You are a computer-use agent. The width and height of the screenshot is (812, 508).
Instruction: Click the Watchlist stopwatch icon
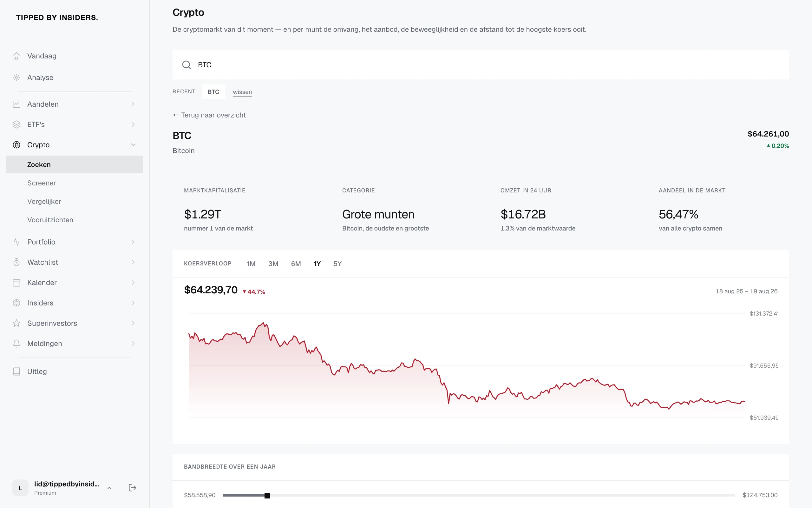pos(16,262)
